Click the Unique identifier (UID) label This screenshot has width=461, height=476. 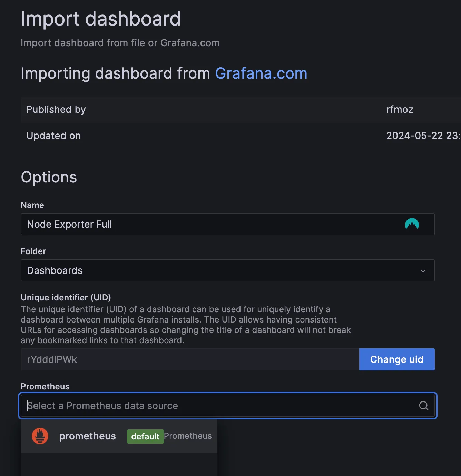pos(66,297)
